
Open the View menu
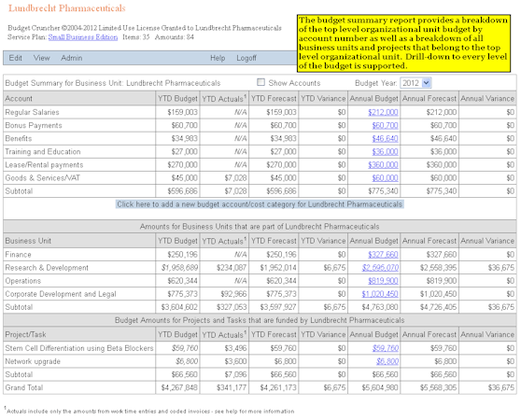[41, 58]
